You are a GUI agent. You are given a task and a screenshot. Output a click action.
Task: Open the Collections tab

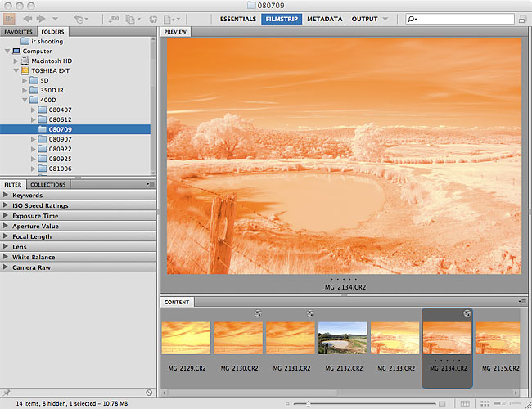tap(47, 185)
